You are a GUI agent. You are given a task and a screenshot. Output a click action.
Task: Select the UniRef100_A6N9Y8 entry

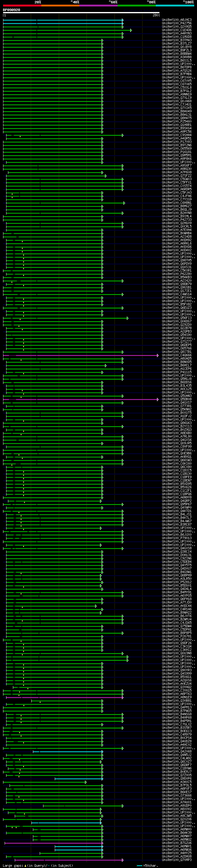click(x=177, y=498)
